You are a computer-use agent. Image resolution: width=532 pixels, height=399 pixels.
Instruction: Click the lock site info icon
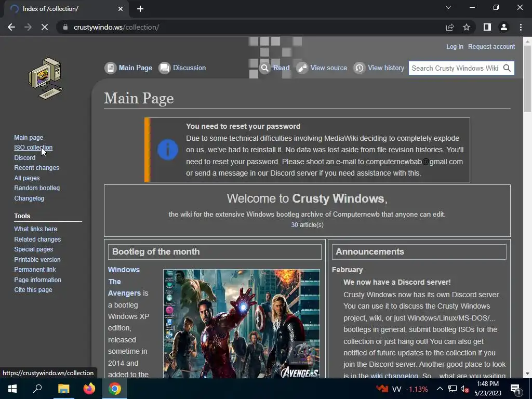pos(65,27)
